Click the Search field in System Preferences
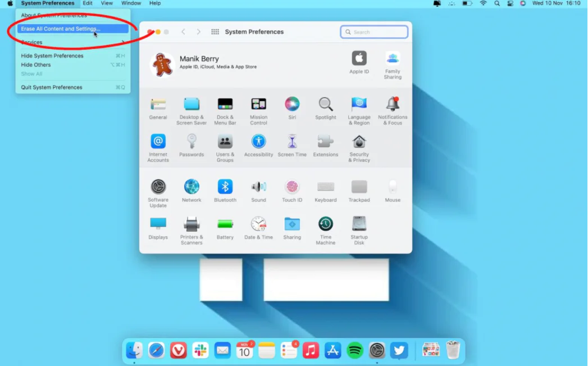This screenshot has width=588, height=366. point(374,31)
